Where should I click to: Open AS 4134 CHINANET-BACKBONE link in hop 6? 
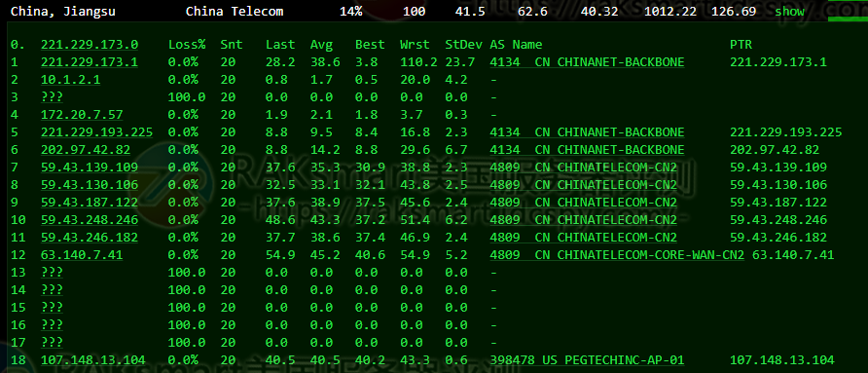[587, 150]
